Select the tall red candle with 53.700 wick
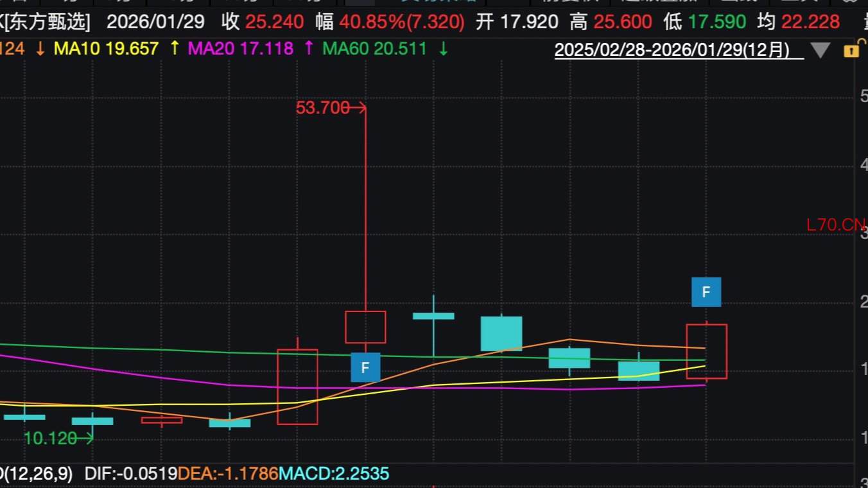This screenshot has height=488, width=868. tap(365, 327)
